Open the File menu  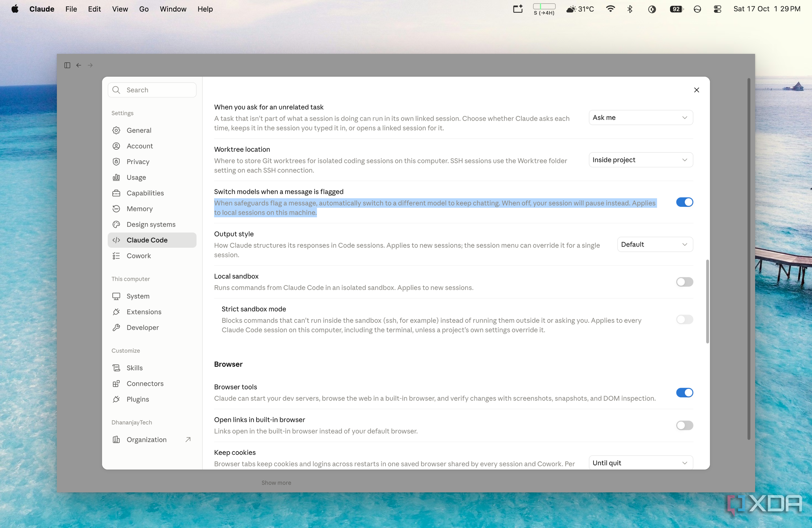coord(71,9)
